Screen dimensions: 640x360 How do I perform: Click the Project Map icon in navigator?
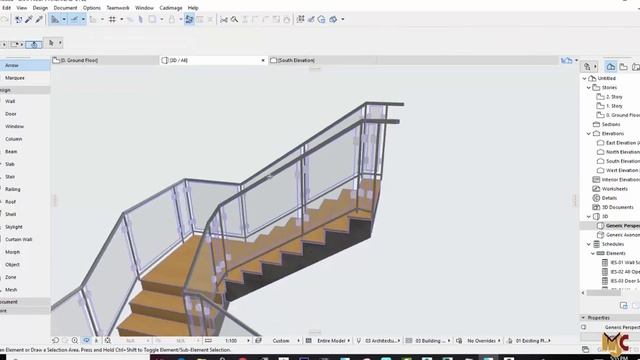point(610,67)
